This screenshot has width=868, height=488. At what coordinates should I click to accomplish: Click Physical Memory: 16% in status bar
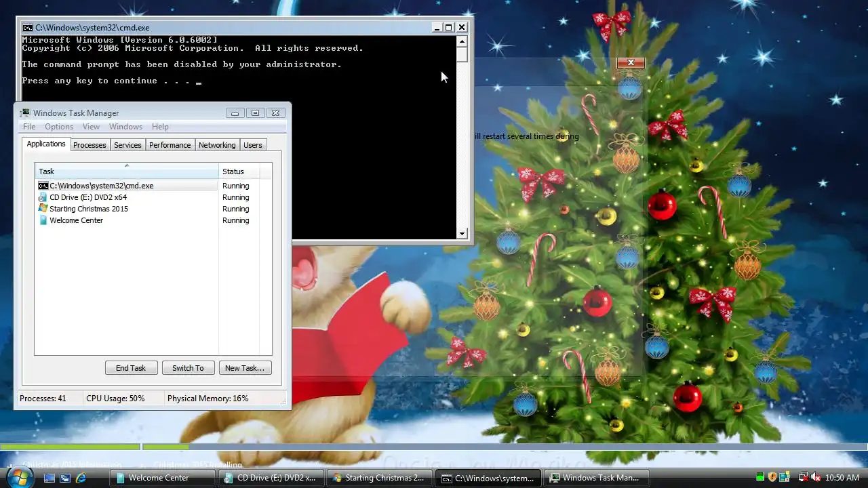(208, 399)
